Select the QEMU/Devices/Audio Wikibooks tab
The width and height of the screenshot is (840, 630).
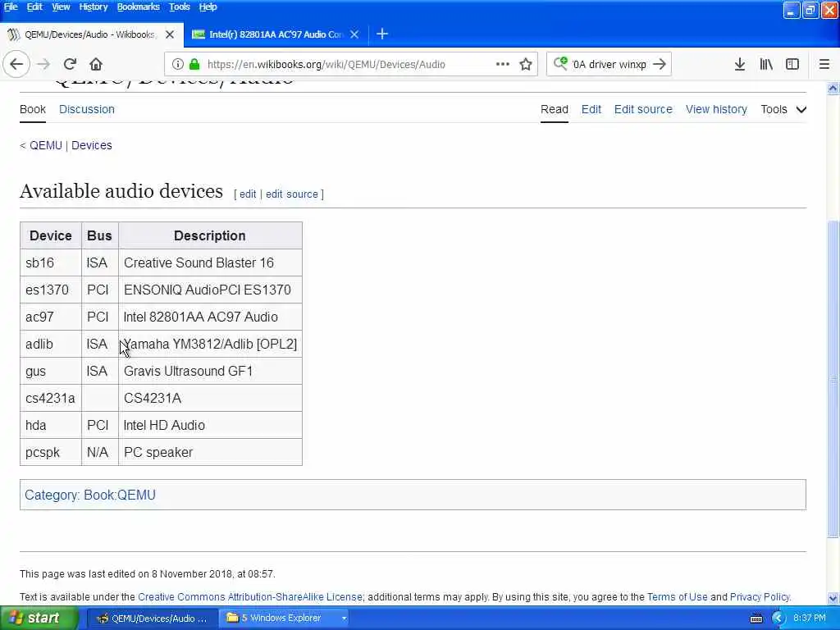pyautogui.click(x=92, y=34)
